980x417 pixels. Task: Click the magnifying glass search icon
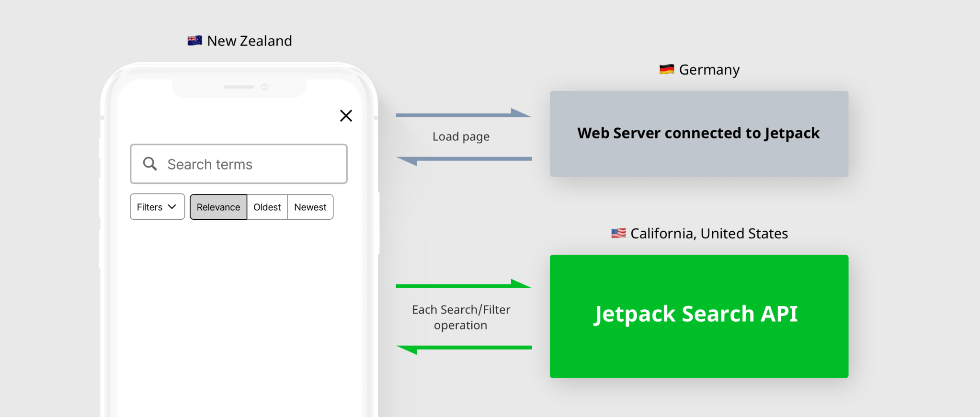click(150, 164)
